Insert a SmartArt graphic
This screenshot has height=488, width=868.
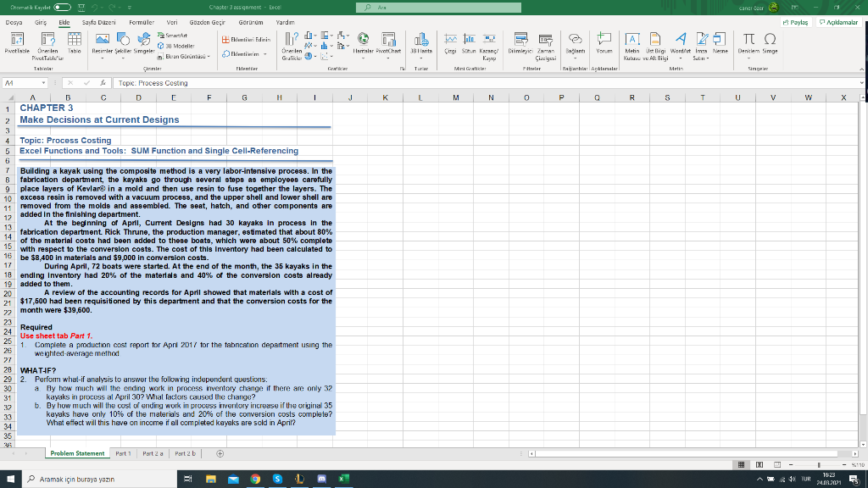[173, 36]
